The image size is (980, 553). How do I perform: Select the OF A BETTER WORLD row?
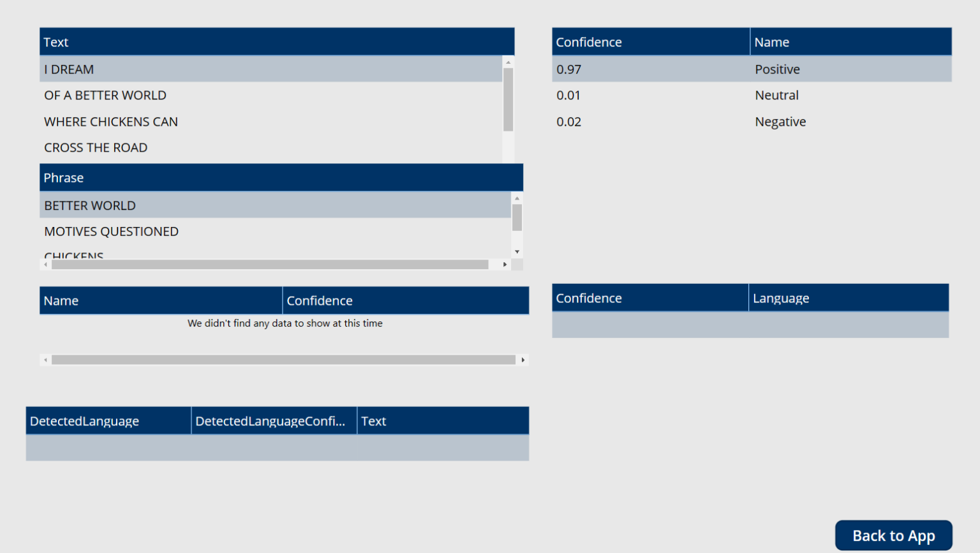pos(255,95)
